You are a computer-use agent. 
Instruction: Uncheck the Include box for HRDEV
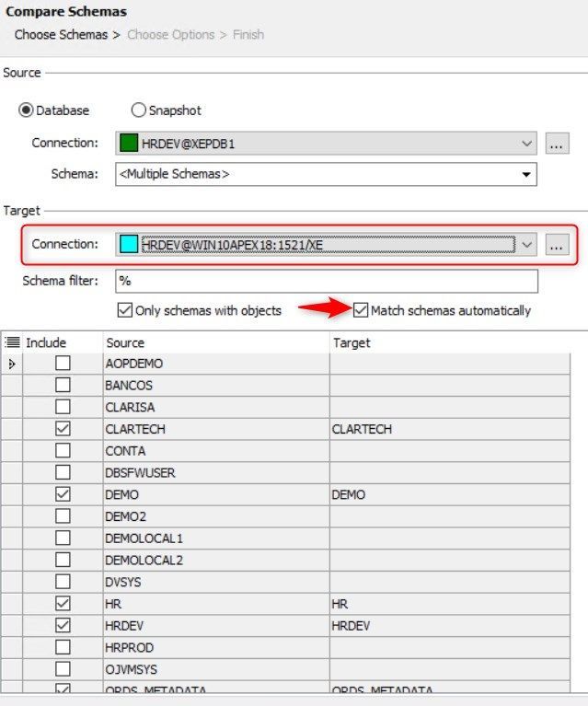63,625
